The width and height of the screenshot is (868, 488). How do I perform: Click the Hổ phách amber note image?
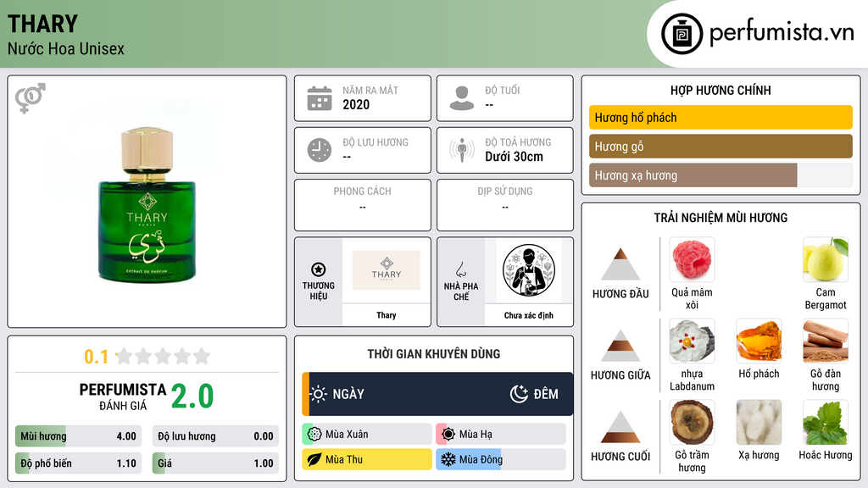[759, 341]
